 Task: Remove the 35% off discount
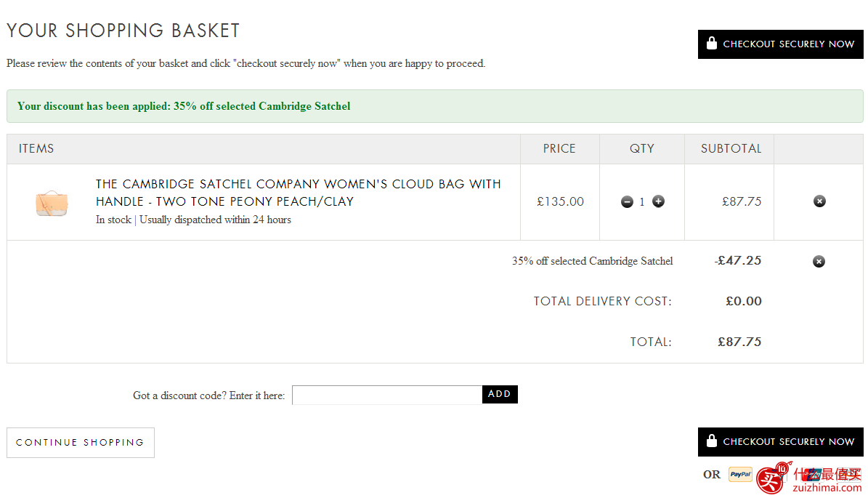click(819, 262)
